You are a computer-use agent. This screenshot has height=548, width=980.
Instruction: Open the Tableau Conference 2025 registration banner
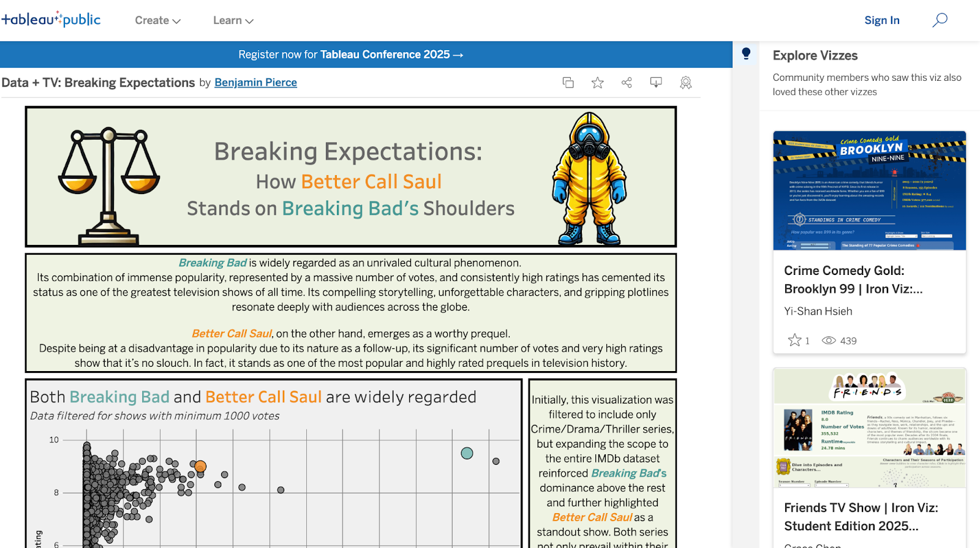(x=350, y=54)
